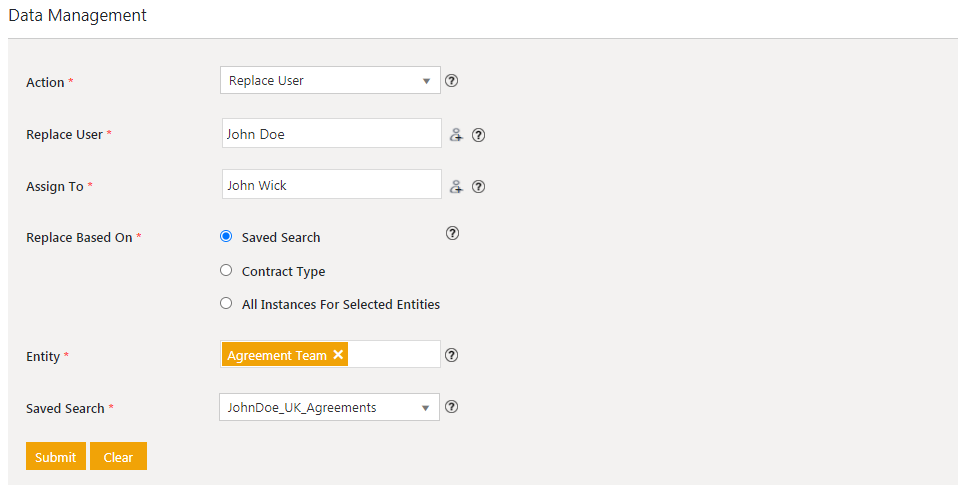Click the Clear button
958x485 pixels.
pos(118,457)
